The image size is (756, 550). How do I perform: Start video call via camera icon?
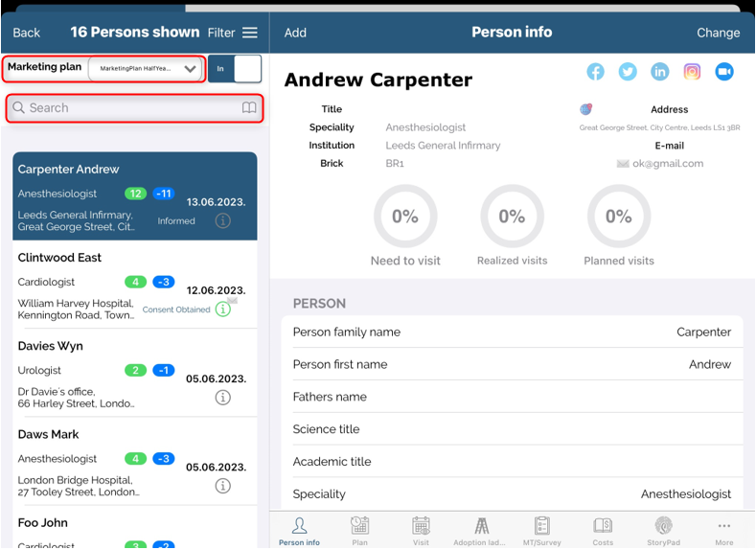[x=724, y=72]
